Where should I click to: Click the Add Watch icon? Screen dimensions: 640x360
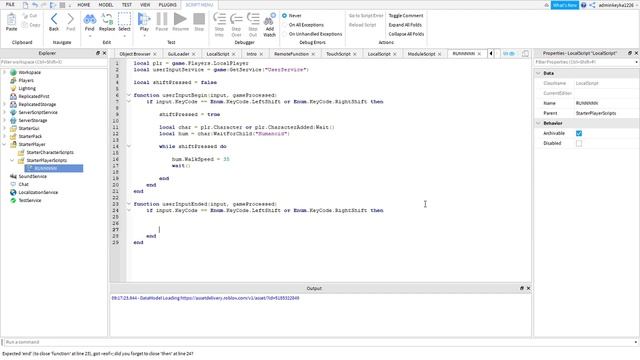tap(269, 19)
